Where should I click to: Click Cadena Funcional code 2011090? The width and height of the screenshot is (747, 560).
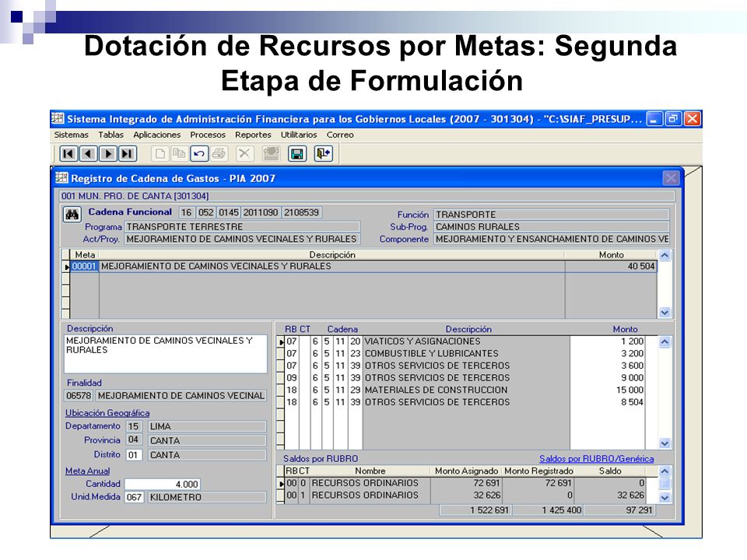(x=261, y=212)
